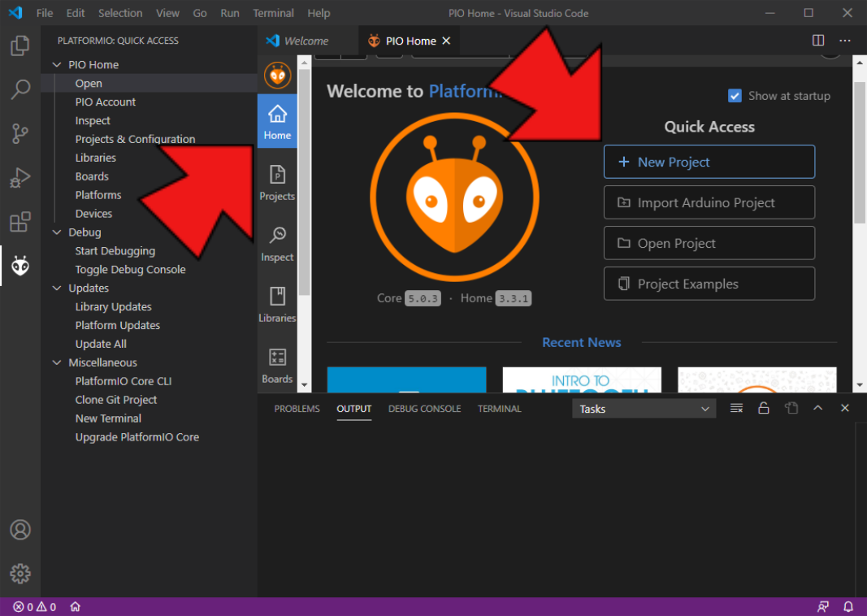Toggle output panel scroll lock icon
This screenshot has width=867, height=616.
(764, 409)
